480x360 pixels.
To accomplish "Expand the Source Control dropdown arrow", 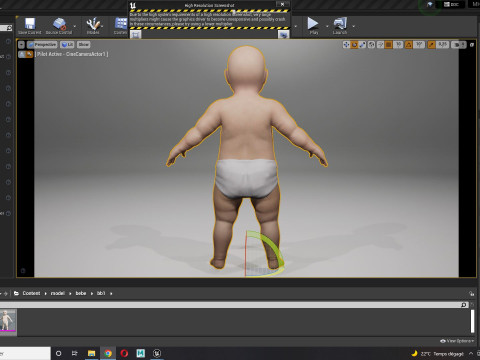I will (75, 26).
